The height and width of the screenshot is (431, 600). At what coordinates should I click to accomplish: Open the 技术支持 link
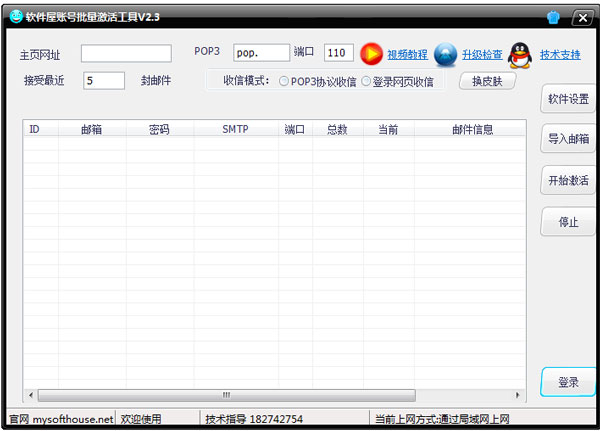(x=560, y=55)
